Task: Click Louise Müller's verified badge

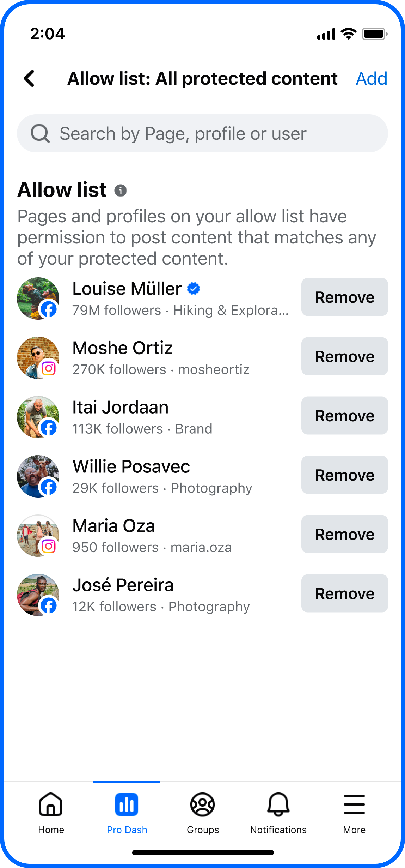Action: tap(194, 289)
